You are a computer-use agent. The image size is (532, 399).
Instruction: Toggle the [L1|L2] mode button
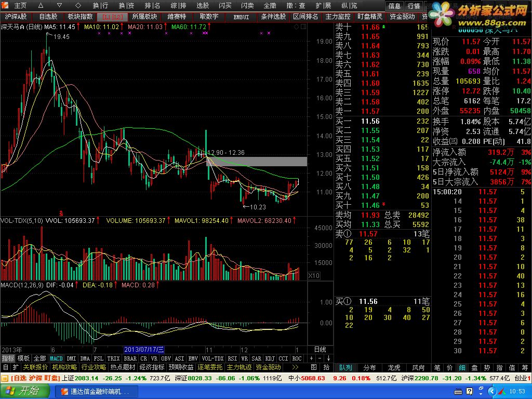point(113,17)
